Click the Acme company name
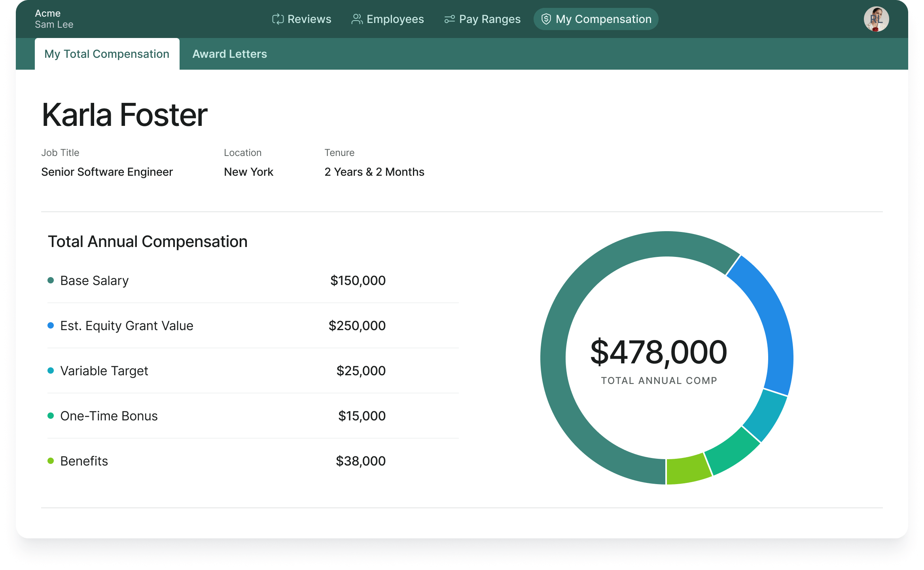924x570 pixels. [x=48, y=13]
